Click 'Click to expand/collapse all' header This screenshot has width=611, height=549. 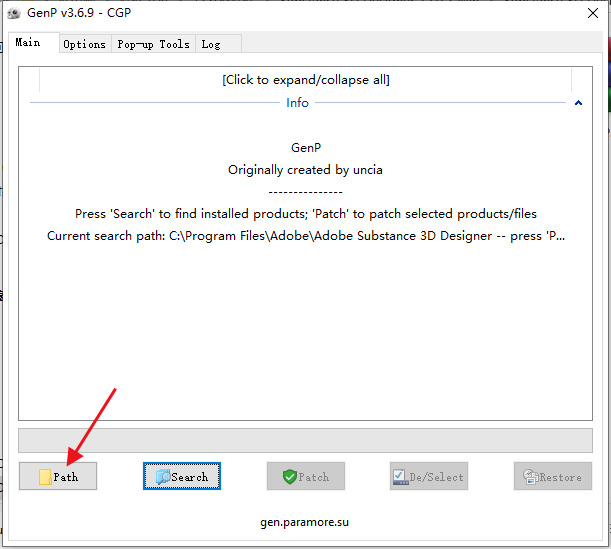click(x=306, y=80)
